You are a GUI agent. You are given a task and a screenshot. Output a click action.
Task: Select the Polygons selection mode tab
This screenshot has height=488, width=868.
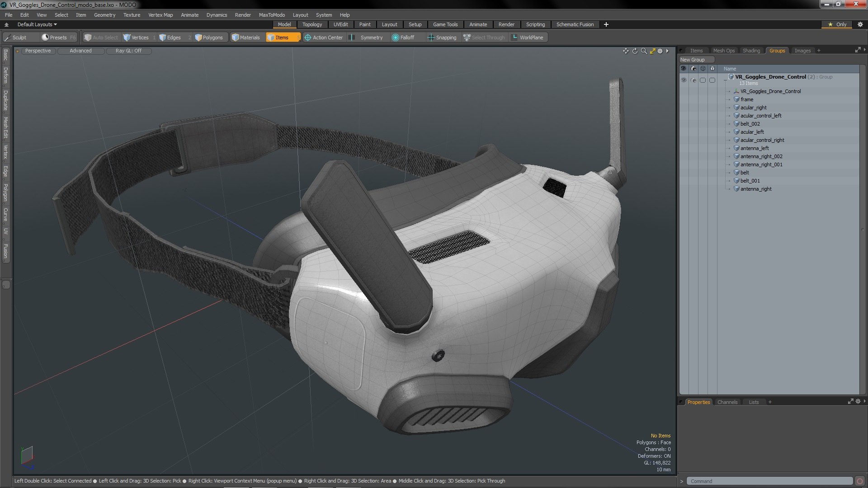(x=212, y=38)
